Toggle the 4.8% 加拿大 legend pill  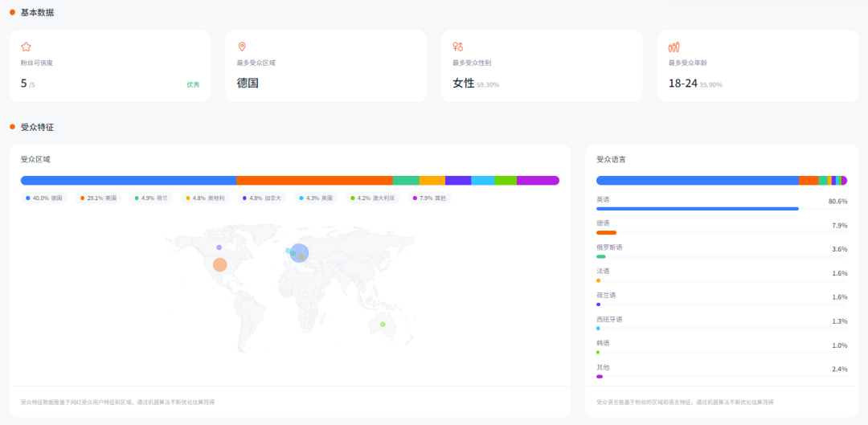(x=262, y=198)
